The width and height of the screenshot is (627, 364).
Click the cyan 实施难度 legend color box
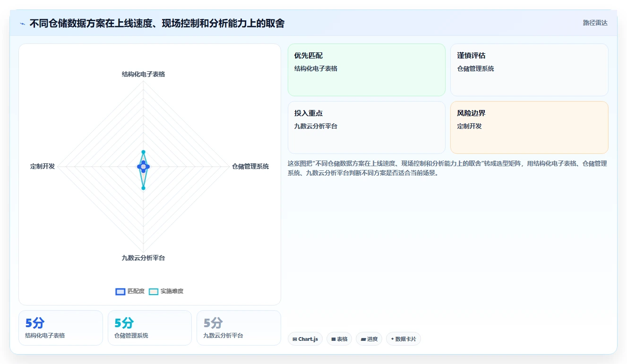[x=154, y=291]
